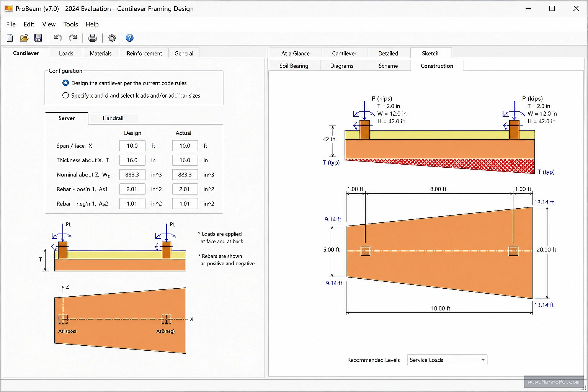
Task: Click the Design Span / face X field
Action: coord(132,146)
